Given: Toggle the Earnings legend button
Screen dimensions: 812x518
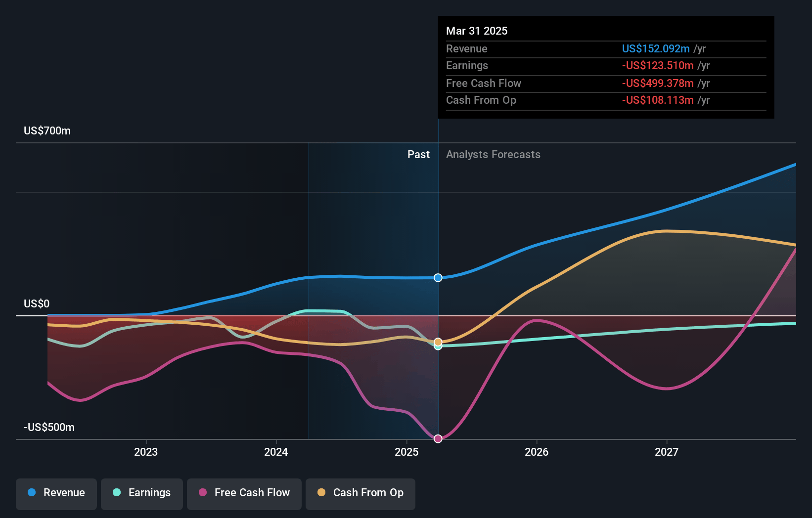Looking at the screenshot, I should point(142,494).
